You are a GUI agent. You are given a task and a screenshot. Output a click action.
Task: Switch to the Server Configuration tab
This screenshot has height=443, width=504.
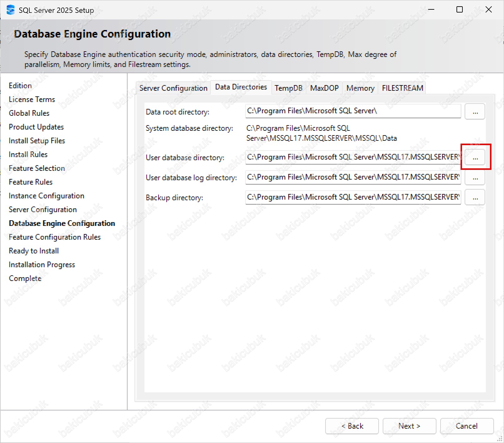click(173, 88)
